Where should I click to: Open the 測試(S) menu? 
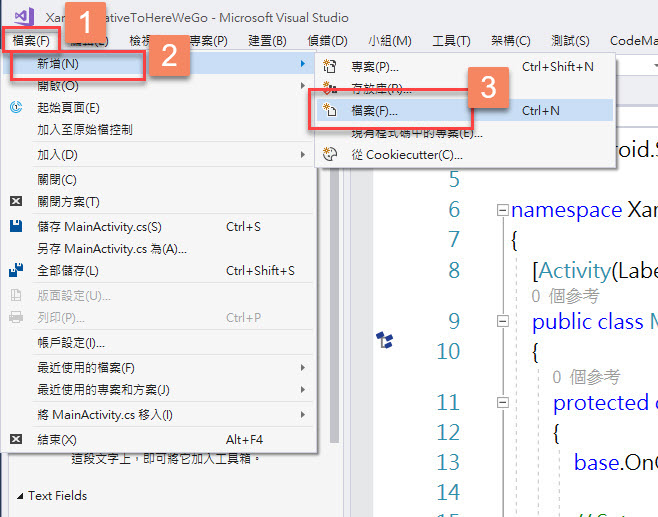(570, 41)
